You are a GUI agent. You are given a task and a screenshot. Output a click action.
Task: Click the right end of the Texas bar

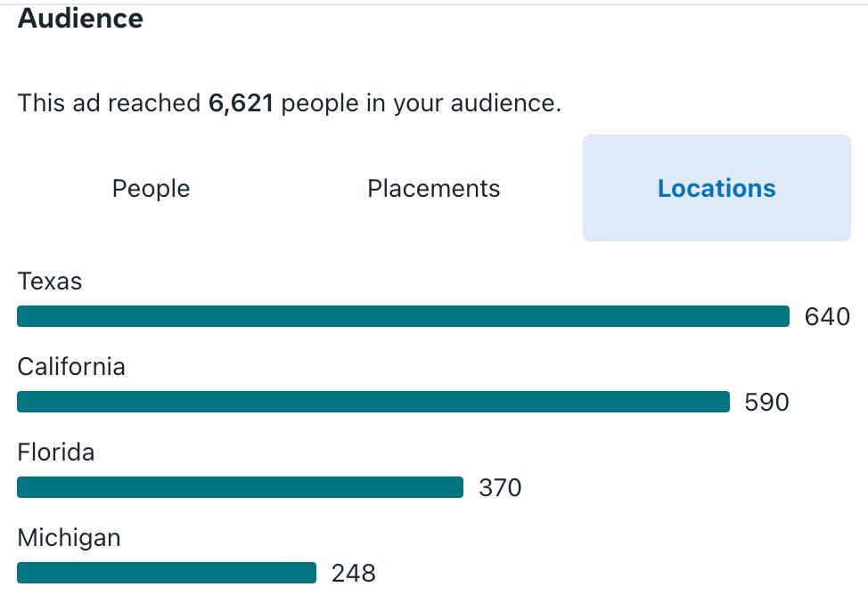[x=785, y=316]
